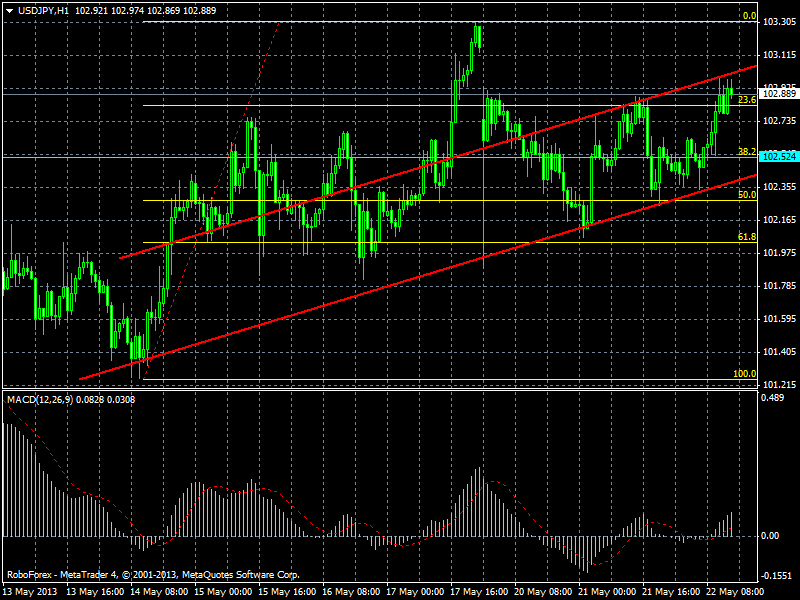
Task: Click price scale value 101.405
Action: coord(779,352)
